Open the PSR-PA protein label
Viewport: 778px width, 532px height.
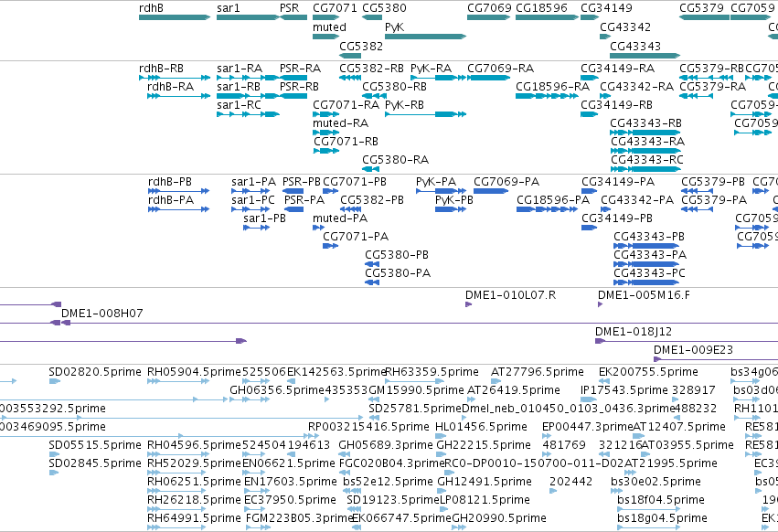click(x=304, y=200)
